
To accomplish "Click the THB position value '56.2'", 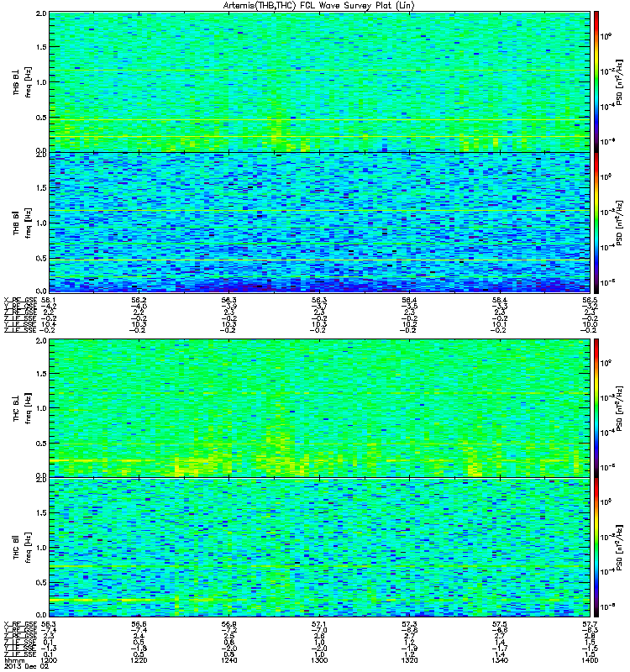I will pyautogui.click(x=139, y=300).
